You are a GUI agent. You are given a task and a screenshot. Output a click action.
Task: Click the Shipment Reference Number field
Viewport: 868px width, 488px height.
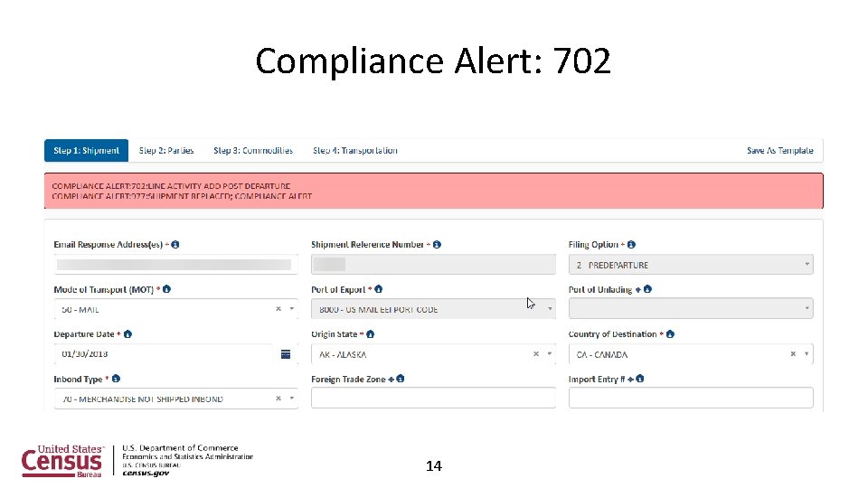pyautogui.click(x=433, y=265)
